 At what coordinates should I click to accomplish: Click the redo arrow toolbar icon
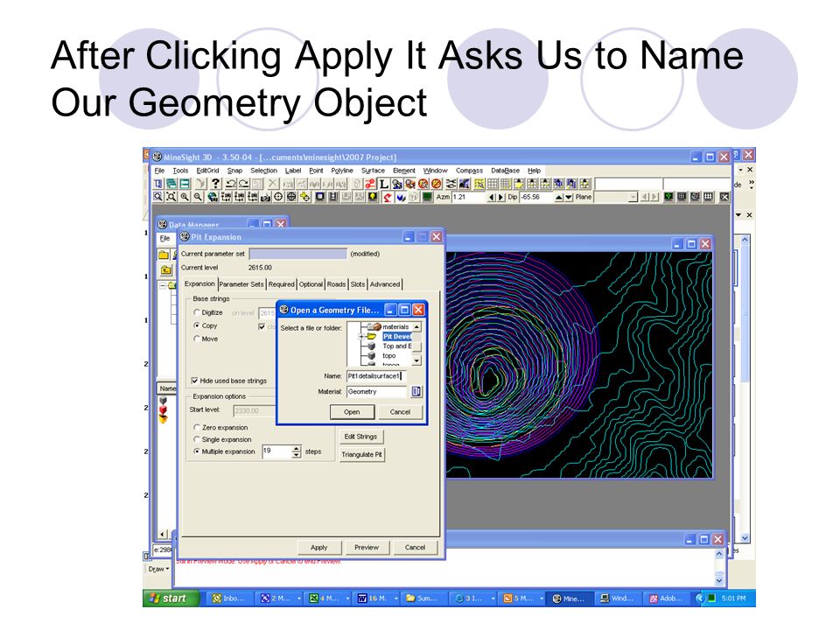[244, 184]
